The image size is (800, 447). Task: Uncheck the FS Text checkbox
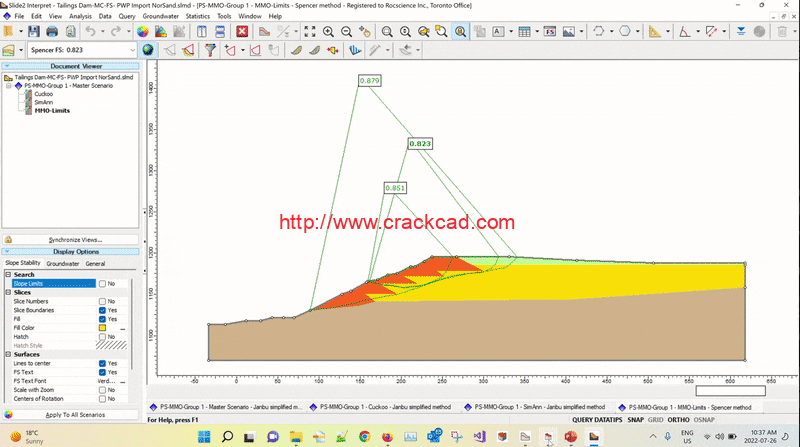tap(102, 372)
